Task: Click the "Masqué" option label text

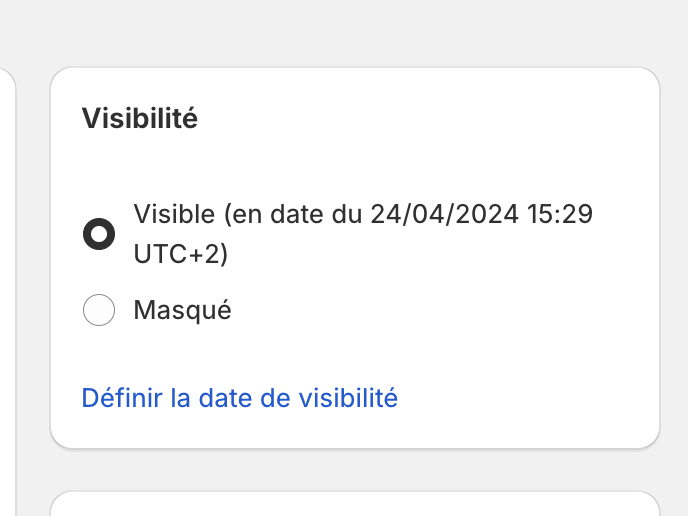Action: [182, 311]
